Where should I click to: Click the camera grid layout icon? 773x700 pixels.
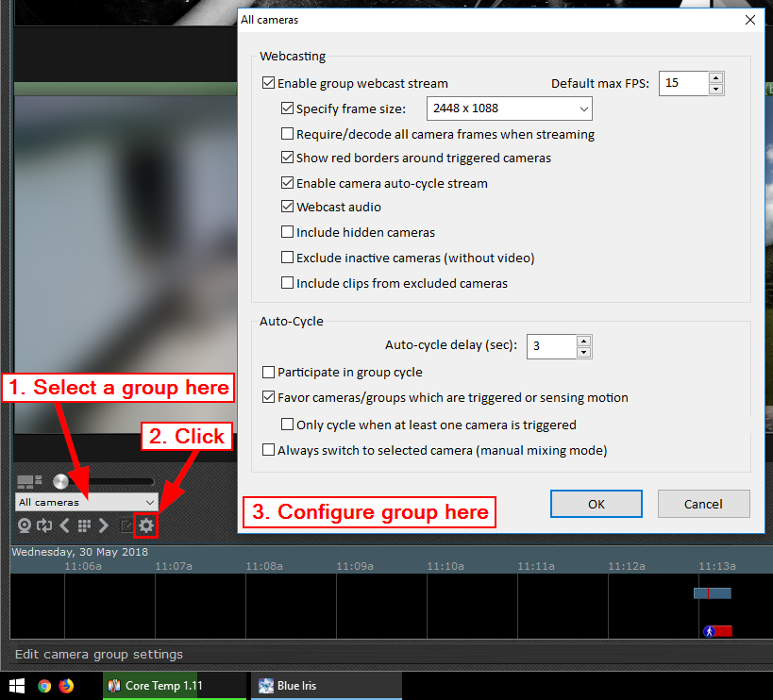pyautogui.click(x=84, y=525)
